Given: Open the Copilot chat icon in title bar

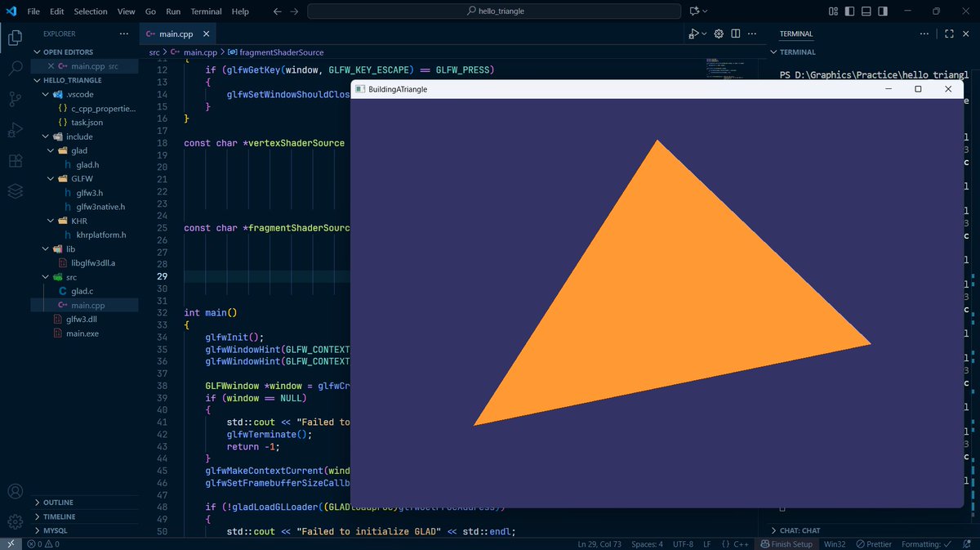Looking at the screenshot, I should (694, 11).
